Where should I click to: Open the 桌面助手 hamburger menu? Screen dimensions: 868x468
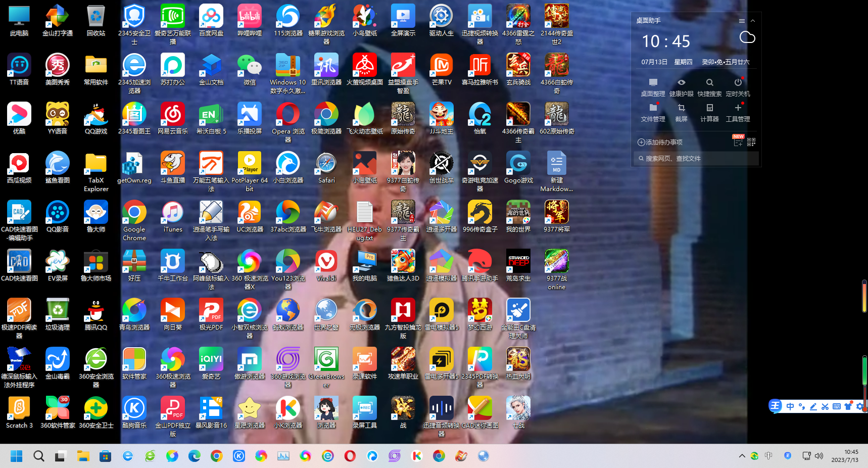click(742, 21)
